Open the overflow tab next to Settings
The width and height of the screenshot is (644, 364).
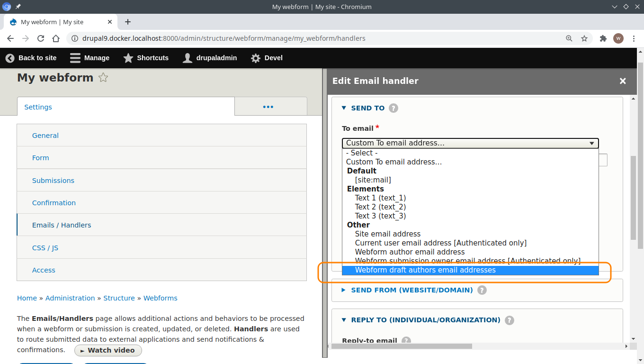click(x=270, y=107)
